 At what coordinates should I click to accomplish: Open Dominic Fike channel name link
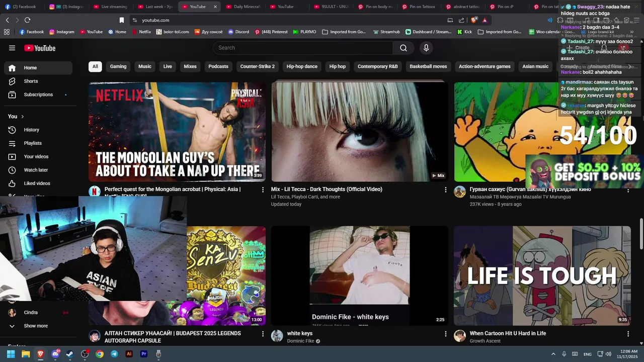pos(300,341)
